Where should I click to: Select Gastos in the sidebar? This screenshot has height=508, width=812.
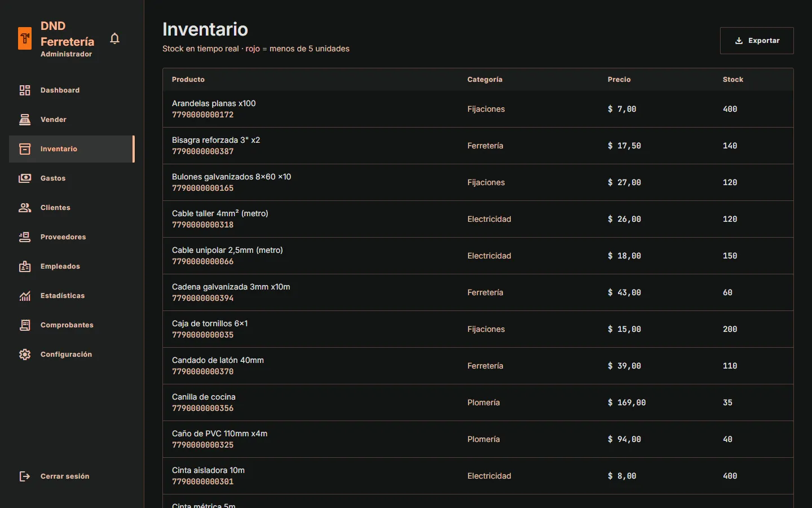click(72, 178)
